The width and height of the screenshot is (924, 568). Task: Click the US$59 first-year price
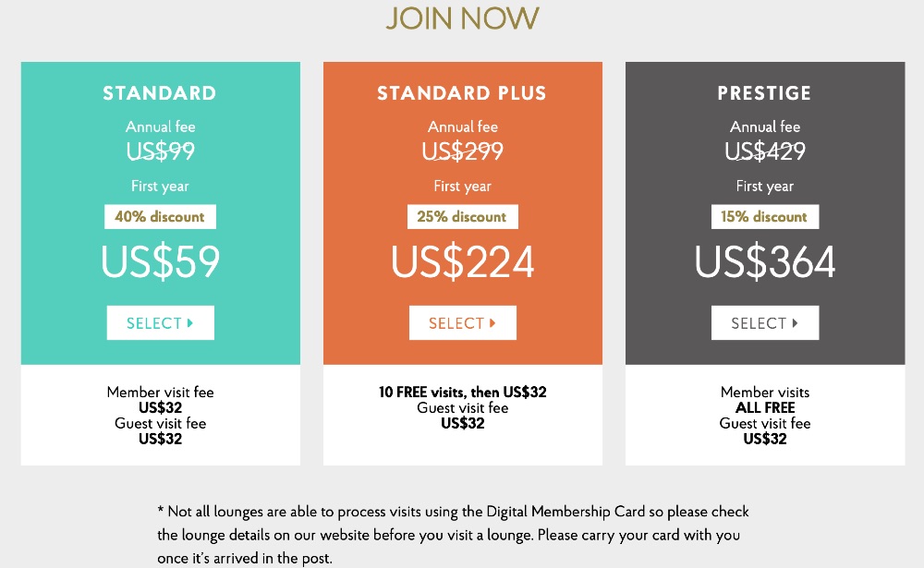coord(160,262)
